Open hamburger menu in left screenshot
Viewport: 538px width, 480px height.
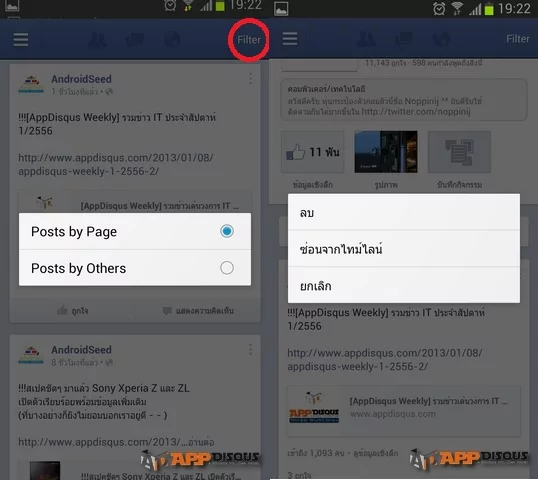pyautogui.click(x=21, y=39)
